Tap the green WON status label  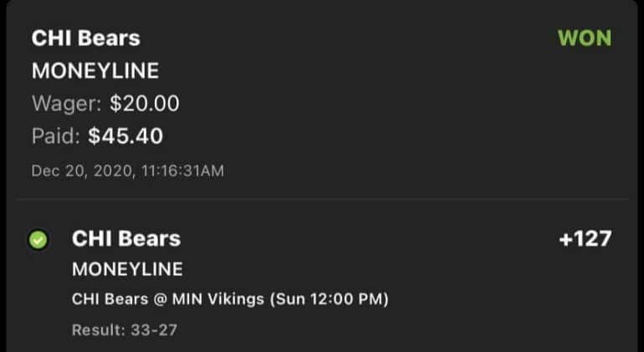click(x=584, y=38)
